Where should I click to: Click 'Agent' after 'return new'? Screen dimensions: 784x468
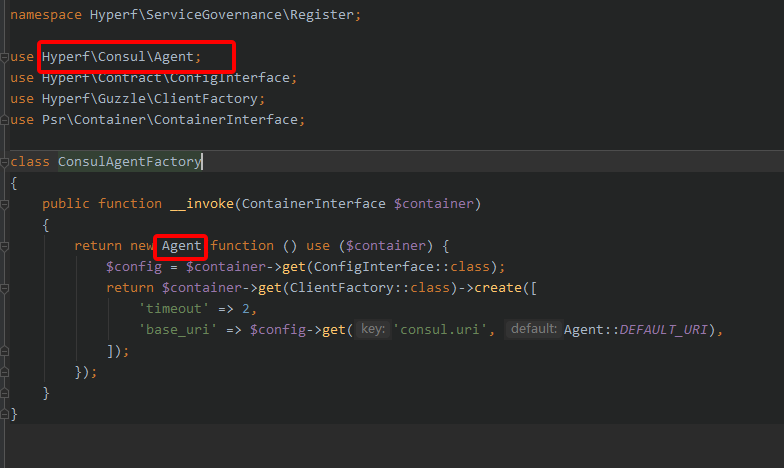click(182, 246)
